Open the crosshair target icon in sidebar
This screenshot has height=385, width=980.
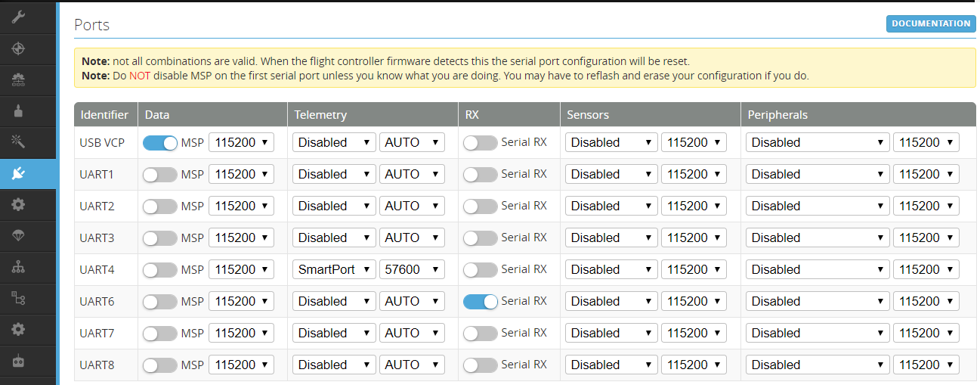click(x=19, y=48)
